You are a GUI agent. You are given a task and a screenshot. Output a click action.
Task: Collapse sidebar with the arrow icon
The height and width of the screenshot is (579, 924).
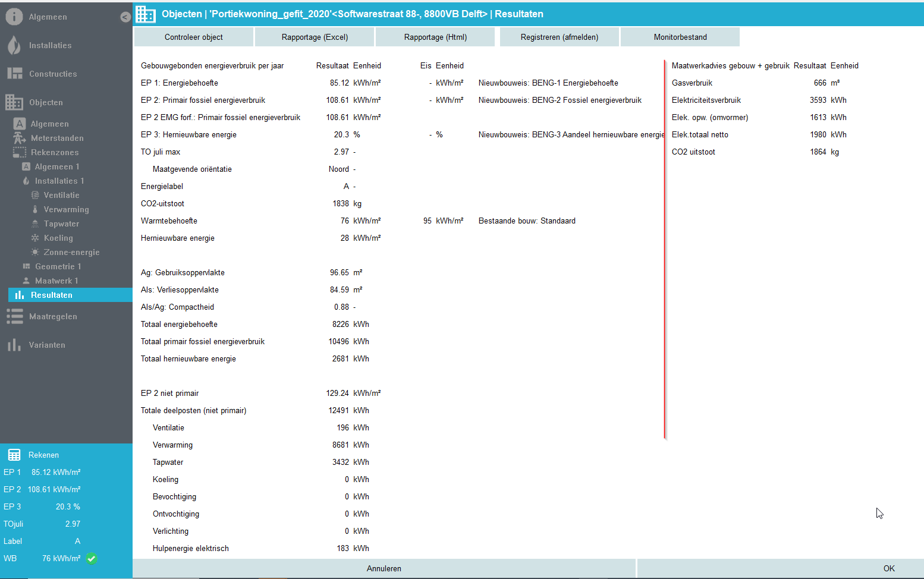pyautogui.click(x=125, y=17)
